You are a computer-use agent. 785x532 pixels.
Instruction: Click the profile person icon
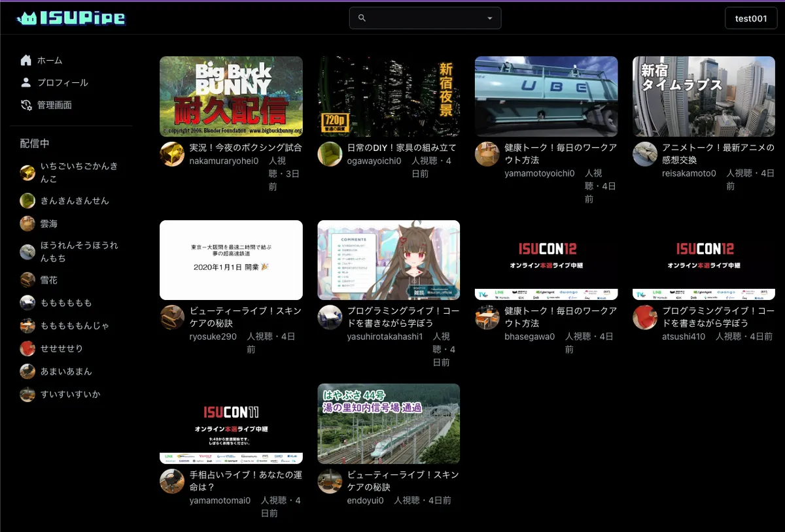click(x=26, y=82)
